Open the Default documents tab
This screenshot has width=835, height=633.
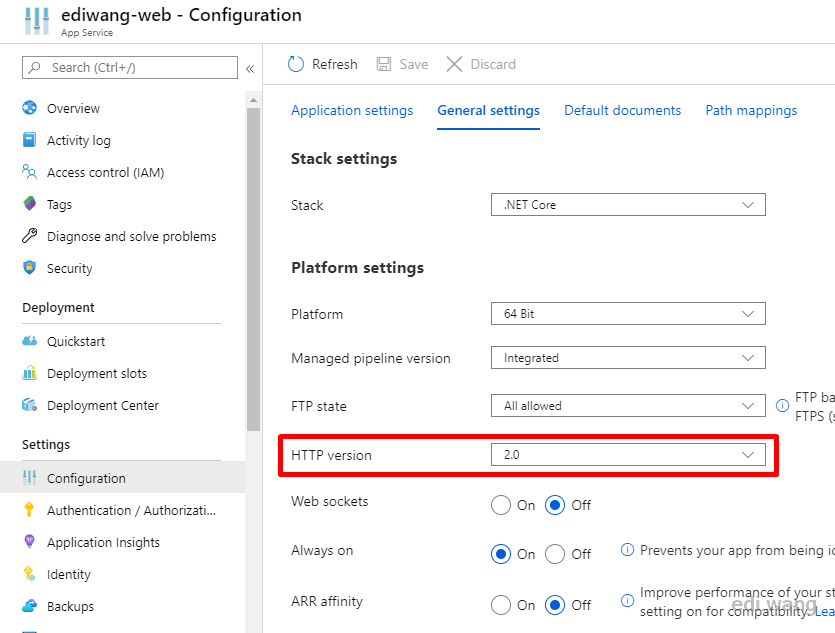(623, 110)
